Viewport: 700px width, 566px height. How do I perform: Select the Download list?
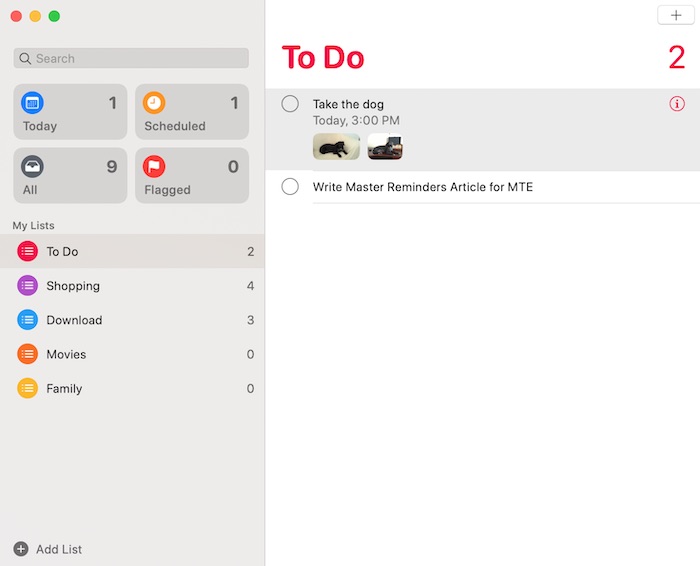coord(132,320)
